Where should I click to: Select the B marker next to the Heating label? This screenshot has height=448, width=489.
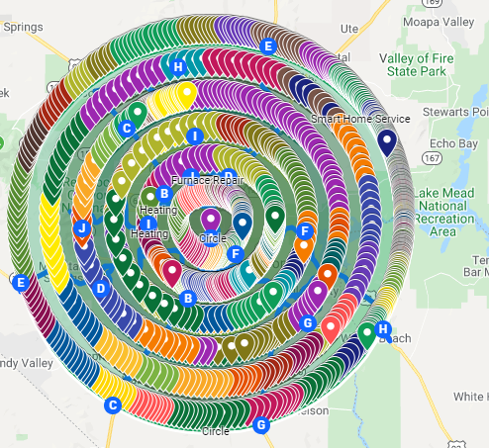click(x=164, y=194)
